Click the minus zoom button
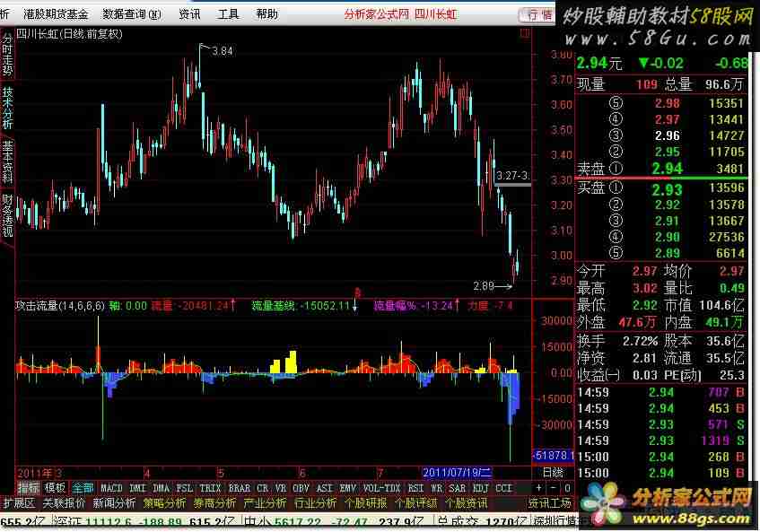Image resolution: width=760 pixels, height=532 pixels. [x=553, y=488]
